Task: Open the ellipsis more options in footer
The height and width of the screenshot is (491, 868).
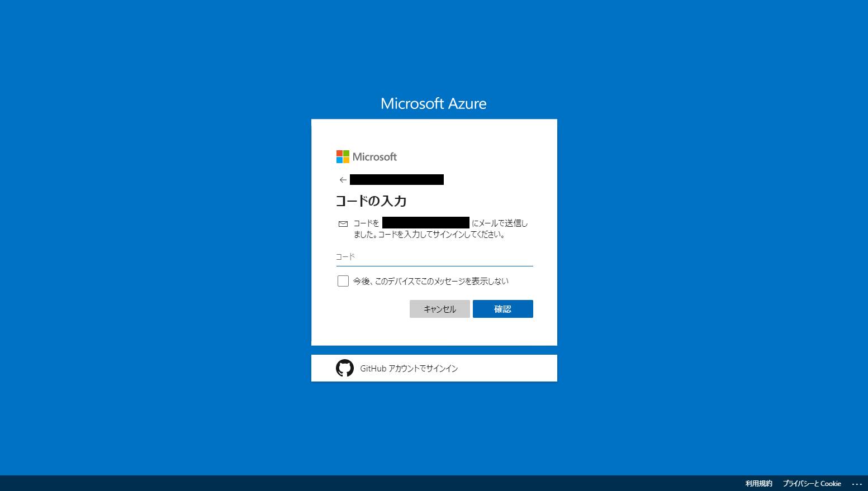Action: 857,484
